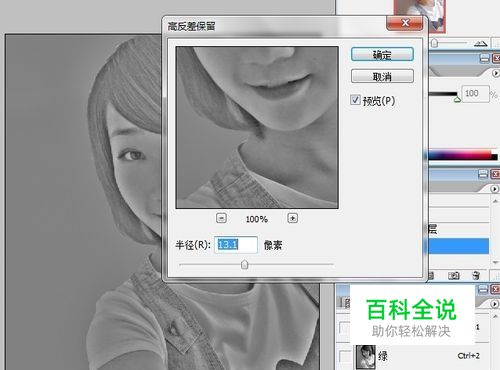This screenshot has width=500, height=370.
Task: Zoom in the High Pass preview
Action: point(292,218)
